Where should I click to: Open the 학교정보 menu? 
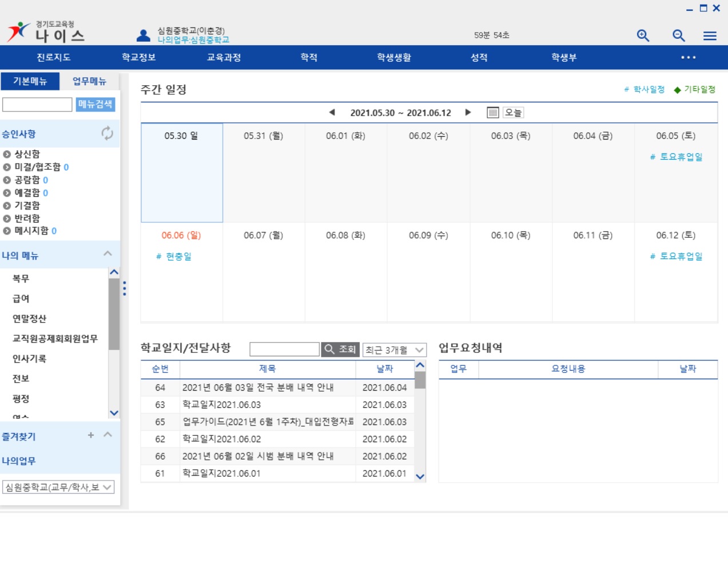(x=138, y=57)
